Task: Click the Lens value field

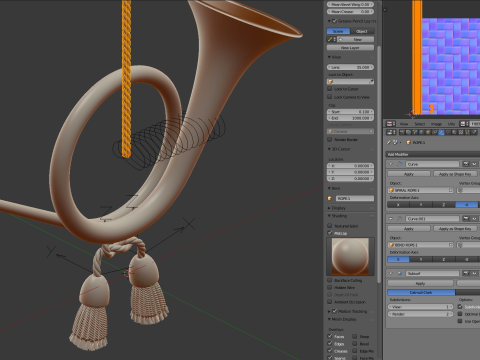Action: click(x=350, y=67)
